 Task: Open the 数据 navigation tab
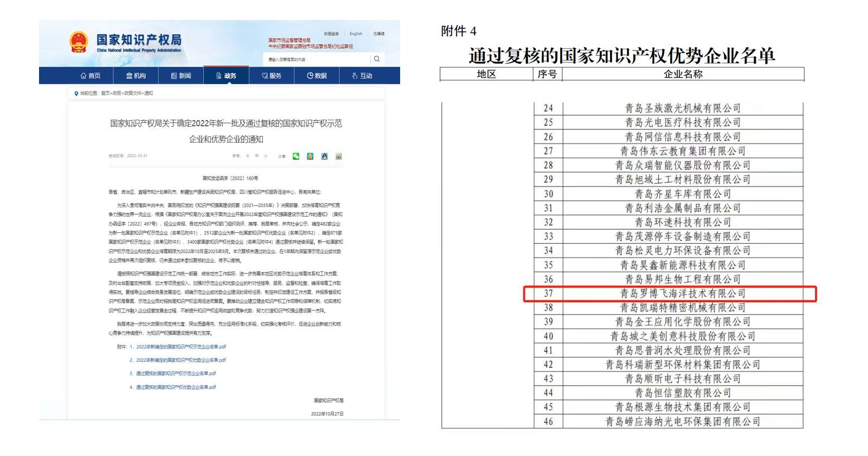click(x=317, y=76)
